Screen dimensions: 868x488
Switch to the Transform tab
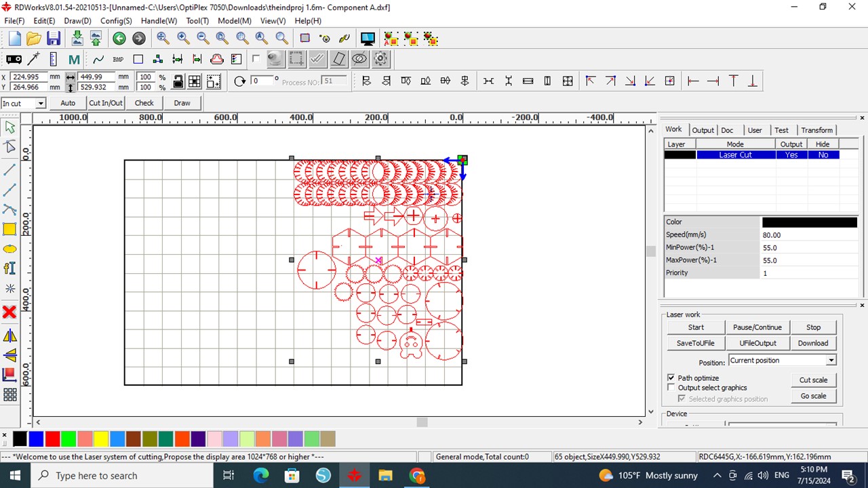click(816, 130)
